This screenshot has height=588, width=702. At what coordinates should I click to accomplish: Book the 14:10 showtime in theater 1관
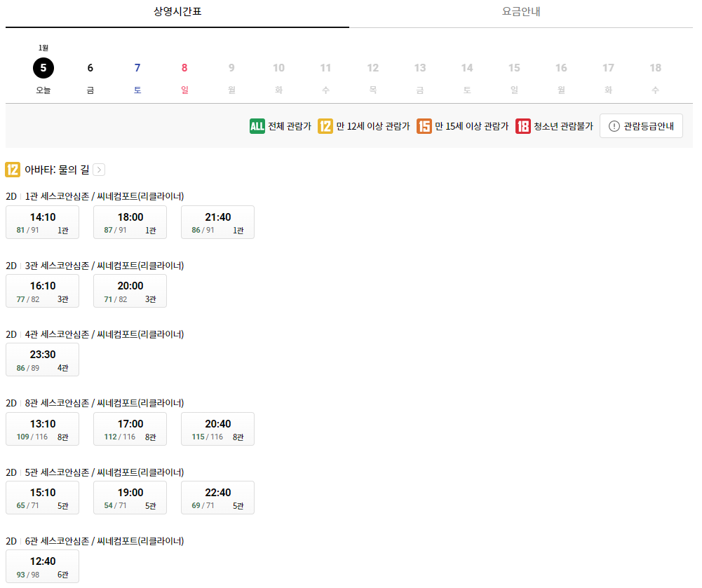point(42,221)
